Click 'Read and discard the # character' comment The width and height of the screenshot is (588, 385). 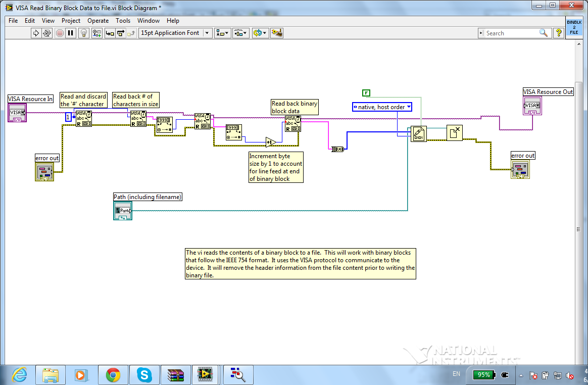pyautogui.click(x=83, y=100)
